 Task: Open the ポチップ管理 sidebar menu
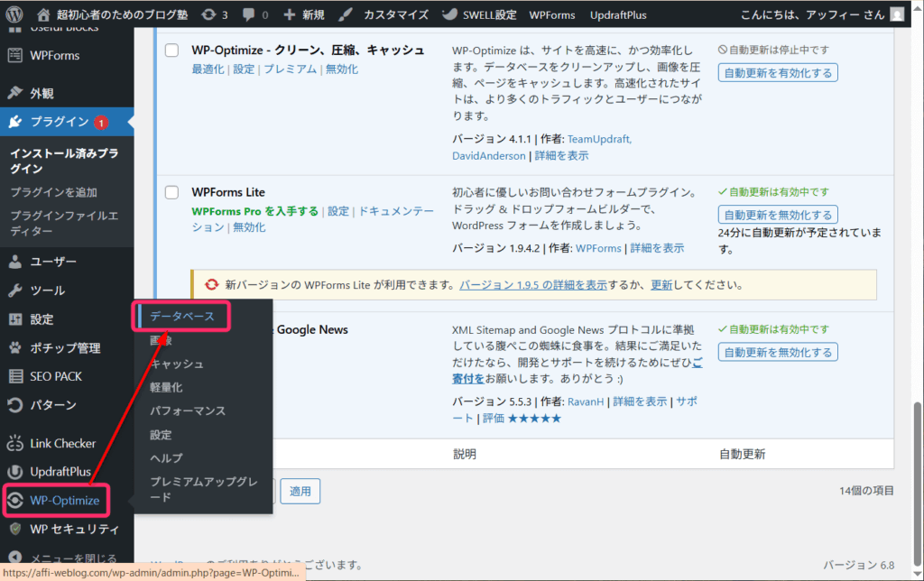pos(65,348)
